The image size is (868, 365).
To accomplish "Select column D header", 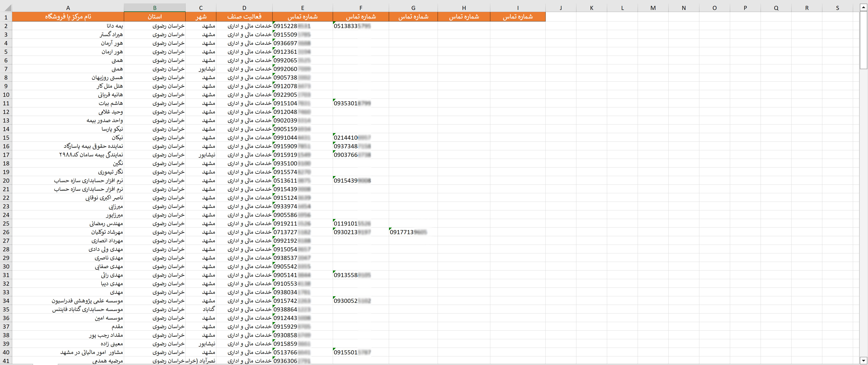I will pos(244,8).
